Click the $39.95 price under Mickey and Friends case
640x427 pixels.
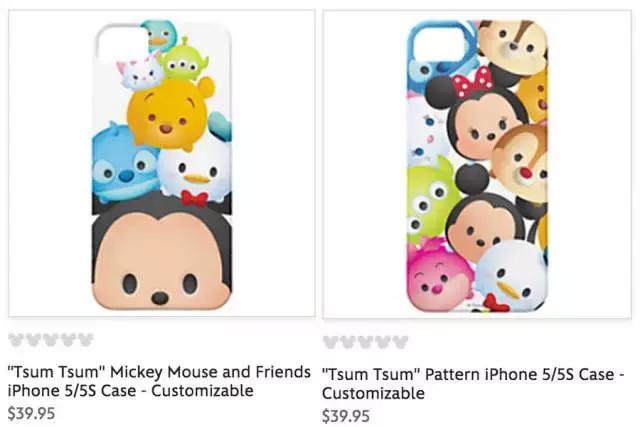pyautogui.click(x=31, y=413)
